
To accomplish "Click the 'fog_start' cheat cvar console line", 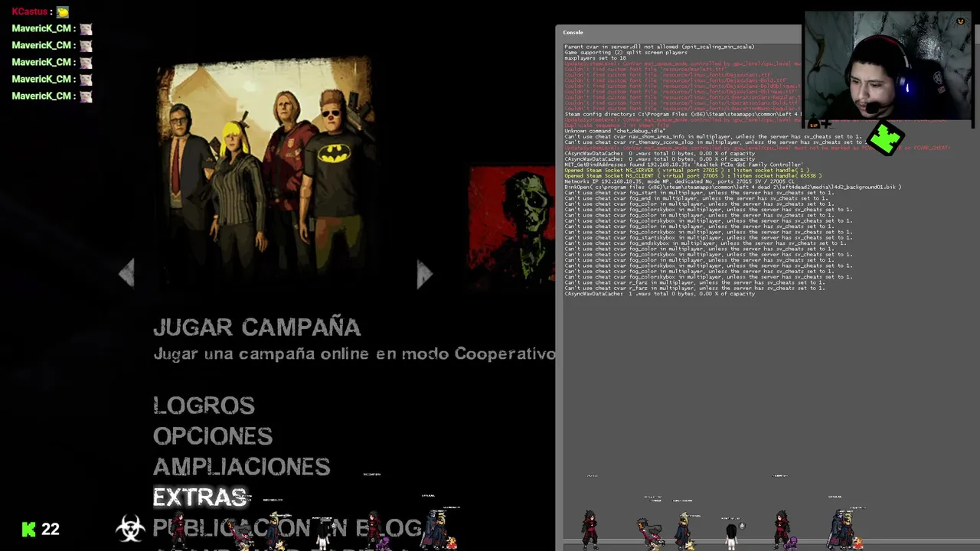I will [x=699, y=193].
